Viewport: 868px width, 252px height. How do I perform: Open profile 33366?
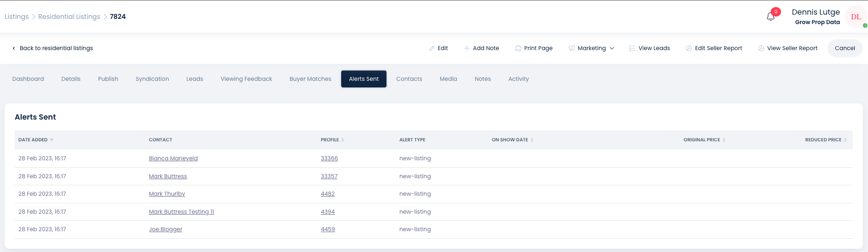(x=329, y=158)
